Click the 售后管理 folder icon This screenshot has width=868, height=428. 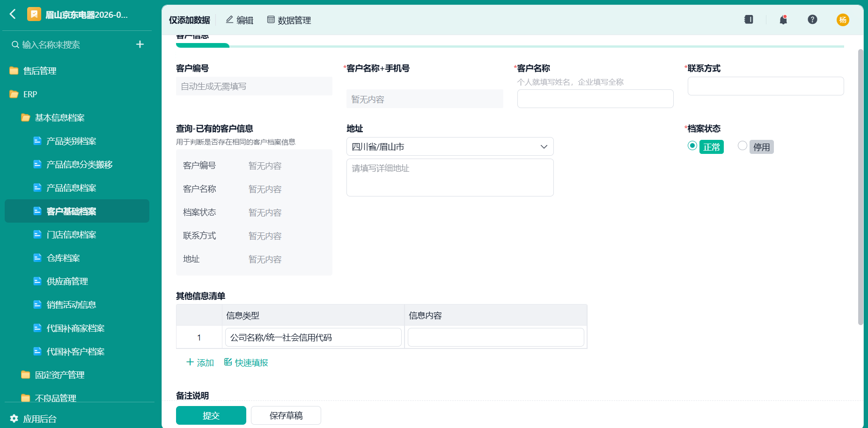(x=14, y=71)
